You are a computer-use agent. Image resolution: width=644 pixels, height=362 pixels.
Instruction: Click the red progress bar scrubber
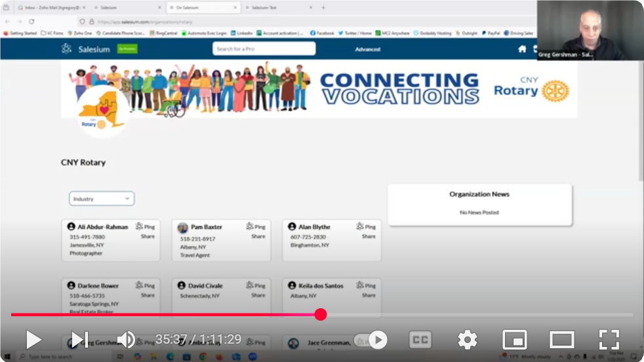(321, 315)
